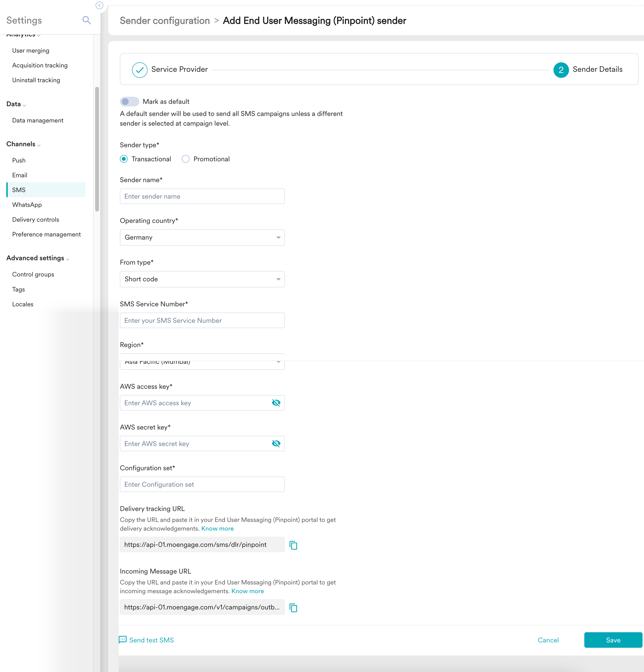Click the Sender Details step label

pyautogui.click(x=597, y=69)
